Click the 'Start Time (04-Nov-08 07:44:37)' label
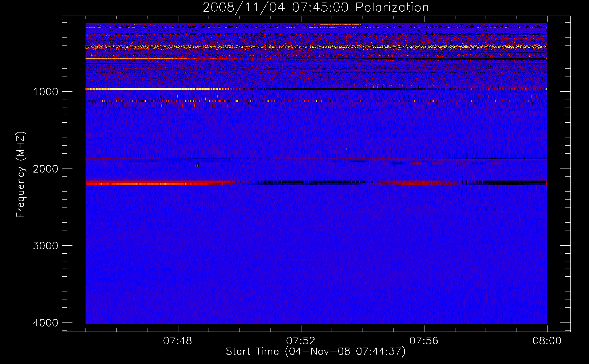The height and width of the screenshot is (364, 589). [x=316, y=352]
